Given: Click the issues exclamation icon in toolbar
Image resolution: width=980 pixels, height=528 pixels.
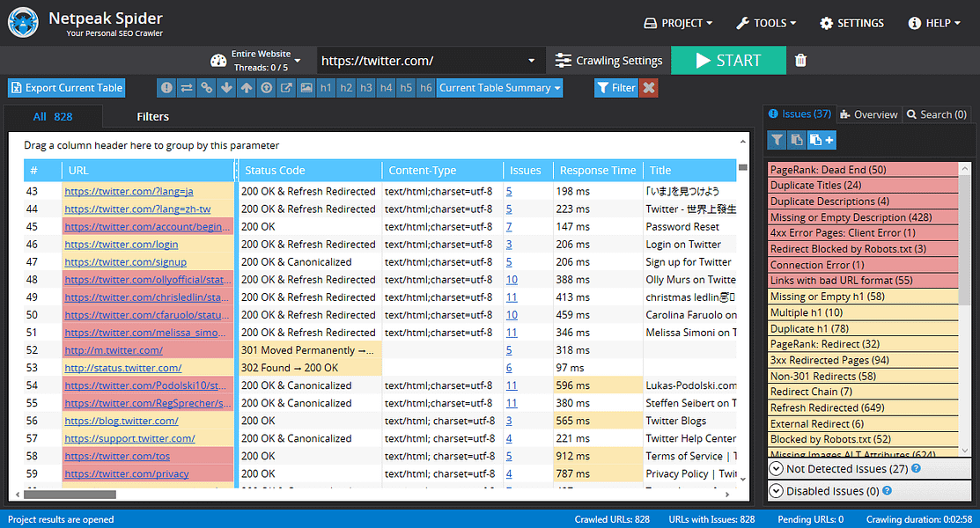Looking at the screenshot, I should pos(166,88).
